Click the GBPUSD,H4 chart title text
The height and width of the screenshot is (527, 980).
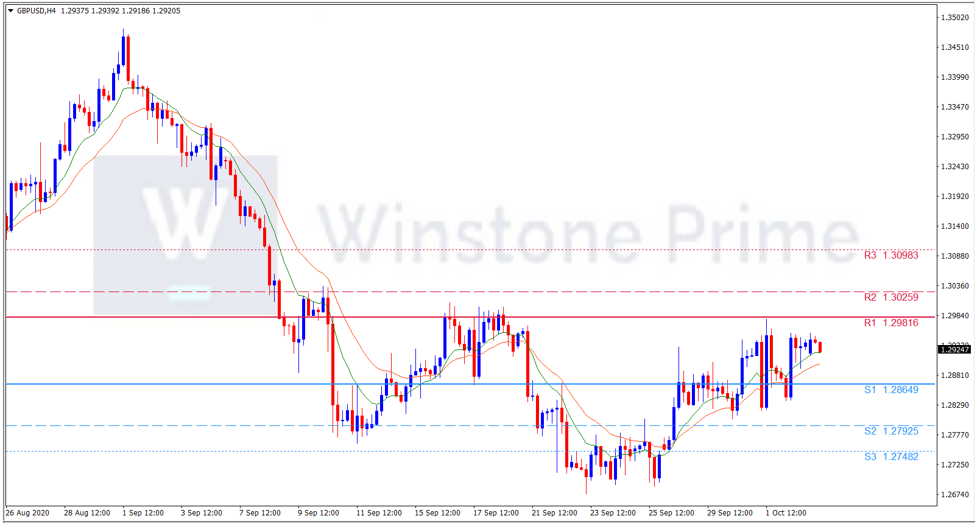[x=36, y=11]
